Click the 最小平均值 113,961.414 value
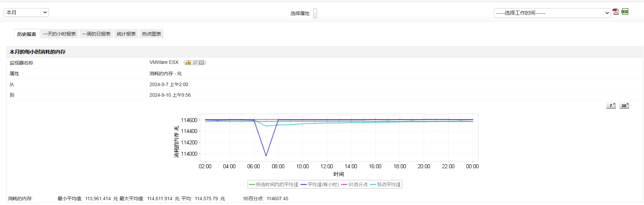Viewport: 644px width, 205px height. pyautogui.click(x=98, y=199)
